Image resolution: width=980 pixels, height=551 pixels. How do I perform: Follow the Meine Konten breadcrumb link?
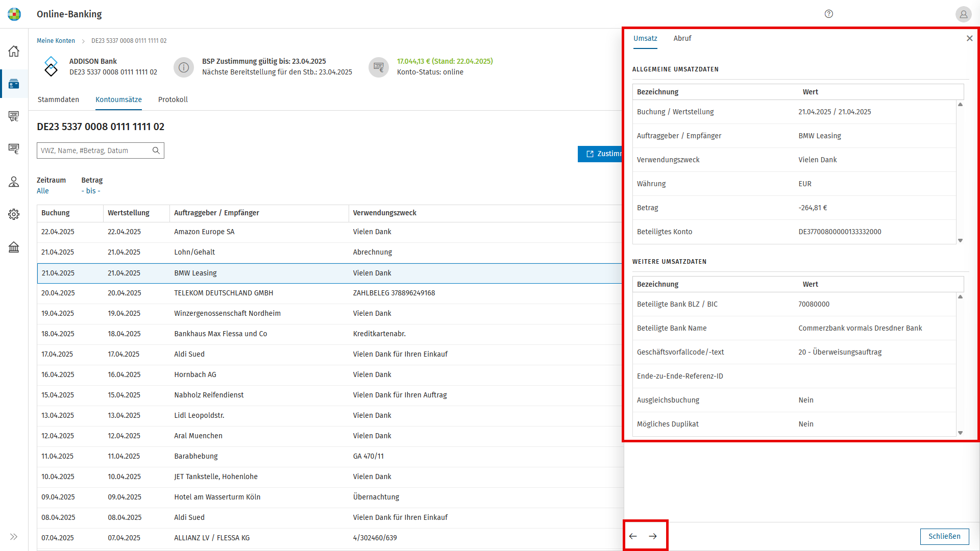(56, 41)
